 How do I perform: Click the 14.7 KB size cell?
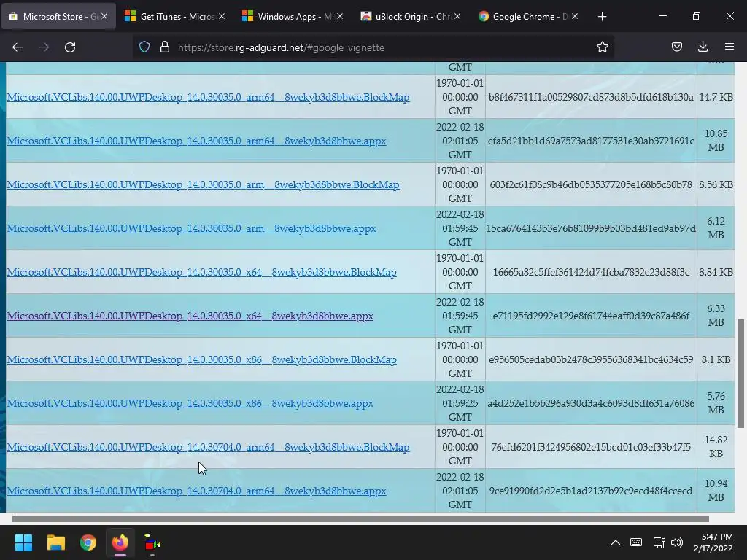716,97
